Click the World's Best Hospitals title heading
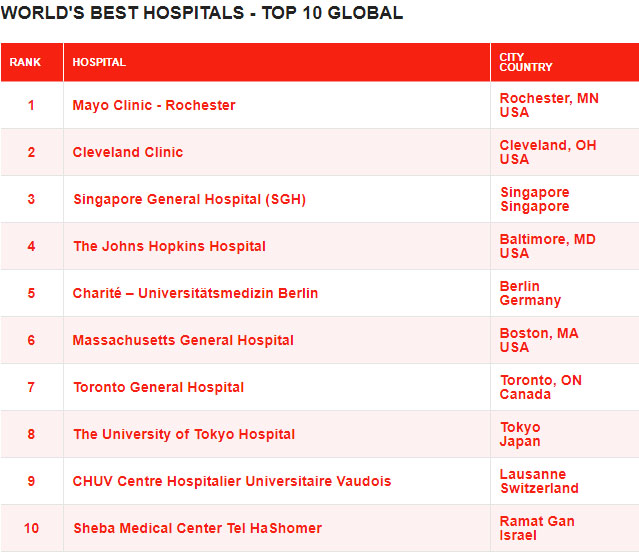 [x=203, y=14]
